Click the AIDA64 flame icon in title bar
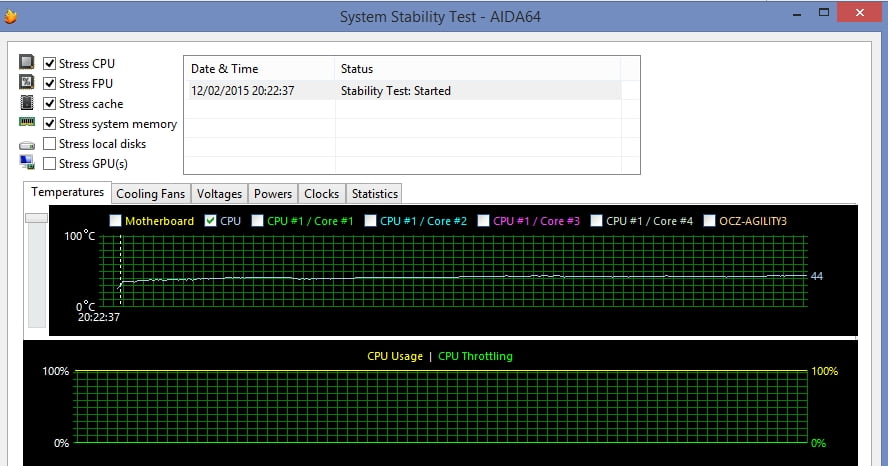This screenshot has height=466, width=888. 10,16
